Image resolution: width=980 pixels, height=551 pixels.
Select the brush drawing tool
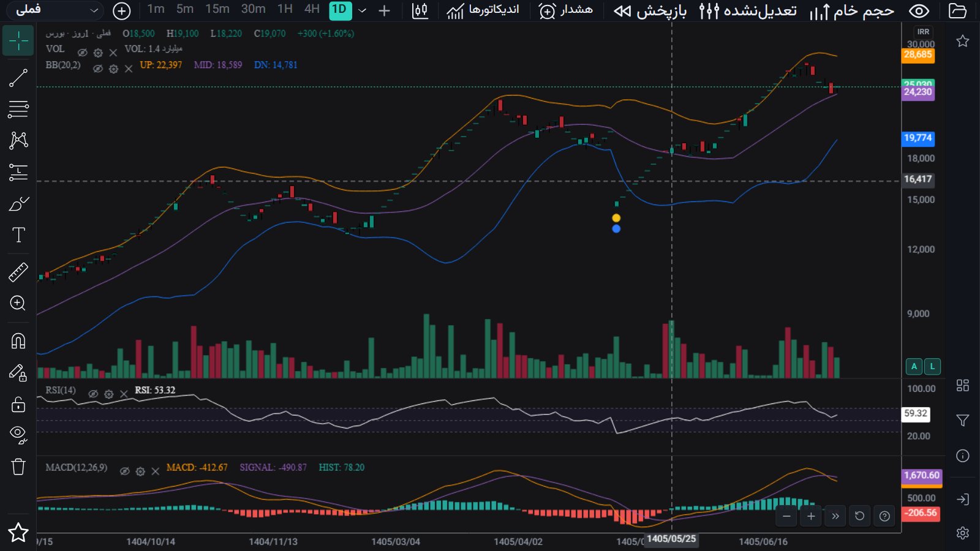(x=18, y=203)
